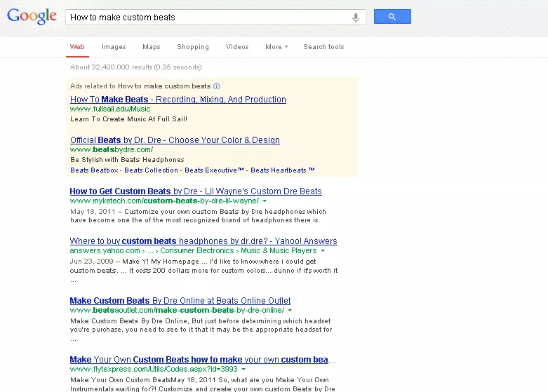Screen dimensions: 548x392
Task: Open How to Get Custom Beats result
Action: (196, 191)
